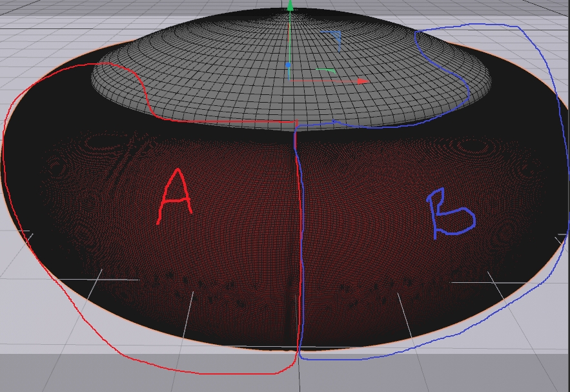Click the red X-axis arrow tip
570x392 pixels.
363,81
